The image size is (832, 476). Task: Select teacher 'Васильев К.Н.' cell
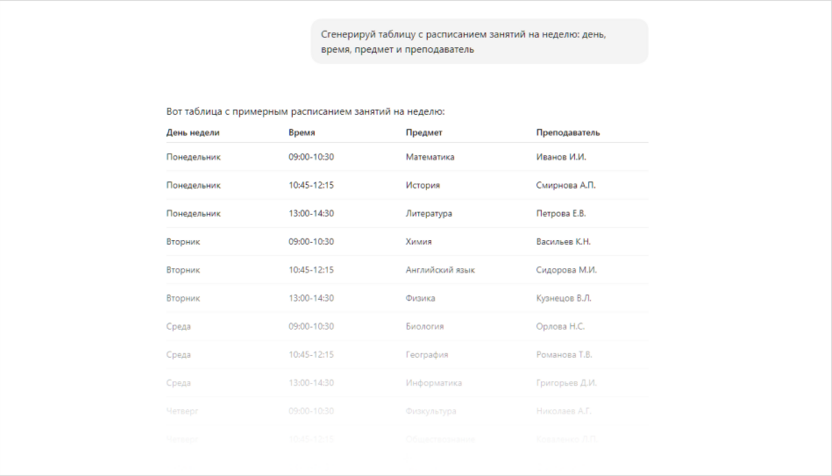[564, 241]
